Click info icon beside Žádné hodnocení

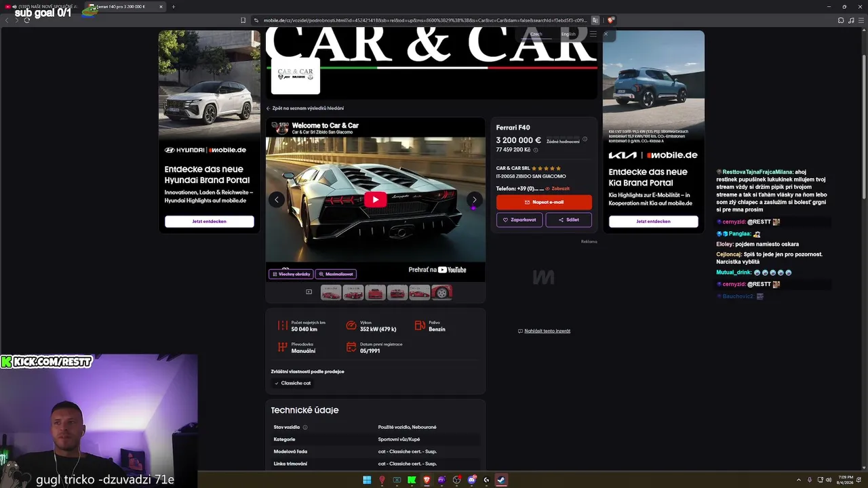pyautogui.click(x=585, y=139)
